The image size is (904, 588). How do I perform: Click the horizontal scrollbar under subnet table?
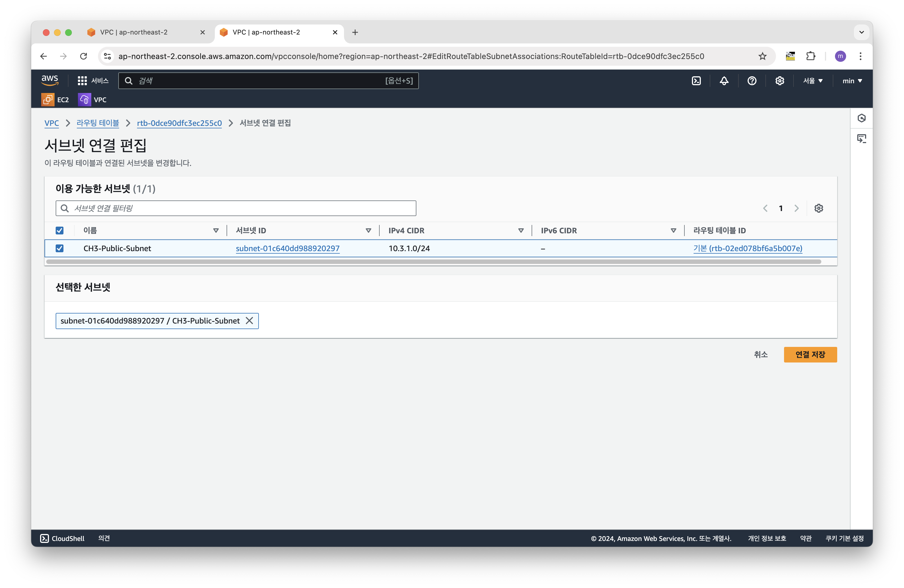pyautogui.click(x=433, y=262)
